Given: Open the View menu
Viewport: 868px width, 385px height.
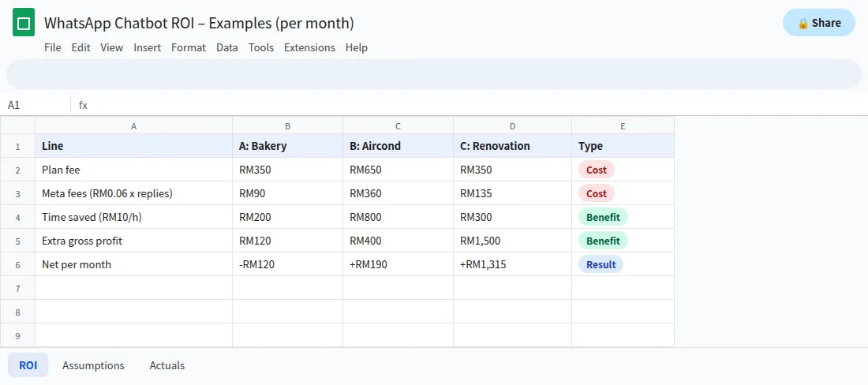Looking at the screenshot, I should (112, 47).
